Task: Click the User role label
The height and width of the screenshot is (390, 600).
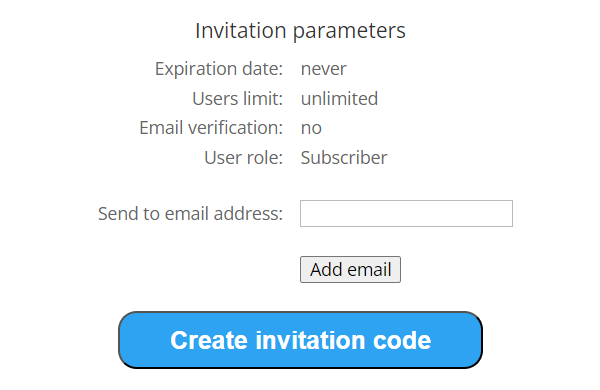Action: click(x=244, y=157)
